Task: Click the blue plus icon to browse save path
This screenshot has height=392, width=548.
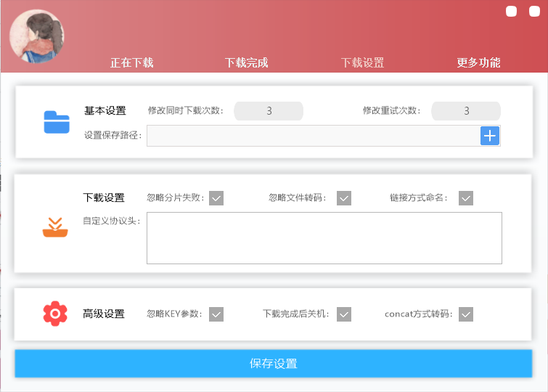Action: point(490,135)
